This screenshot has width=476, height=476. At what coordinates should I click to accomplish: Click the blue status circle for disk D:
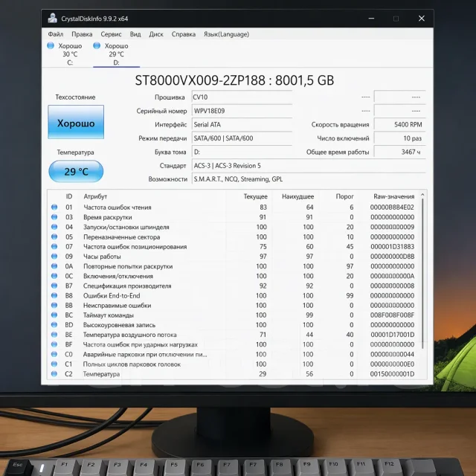(x=97, y=46)
